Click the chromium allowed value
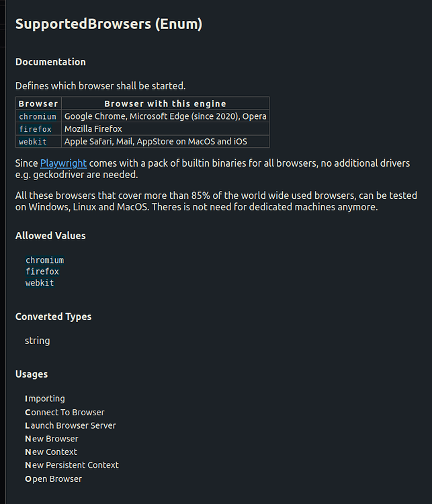432x504 pixels. pos(45,260)
